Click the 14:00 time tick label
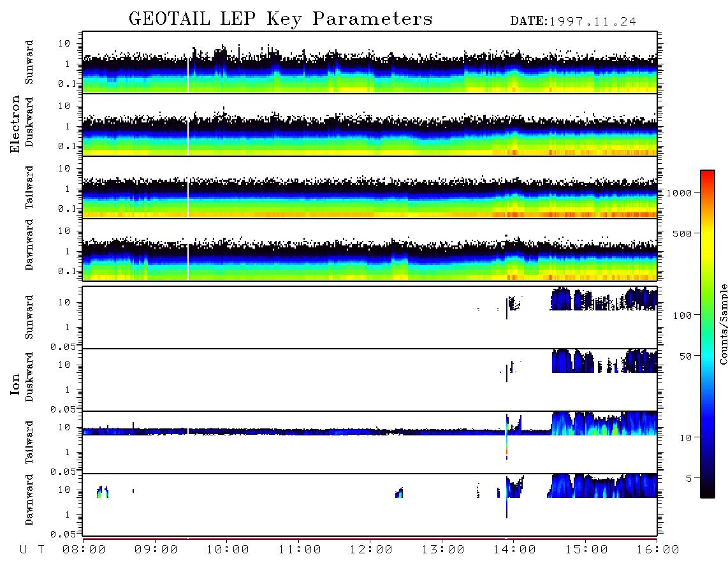The image size is (728, 561). tap(514, 550)
